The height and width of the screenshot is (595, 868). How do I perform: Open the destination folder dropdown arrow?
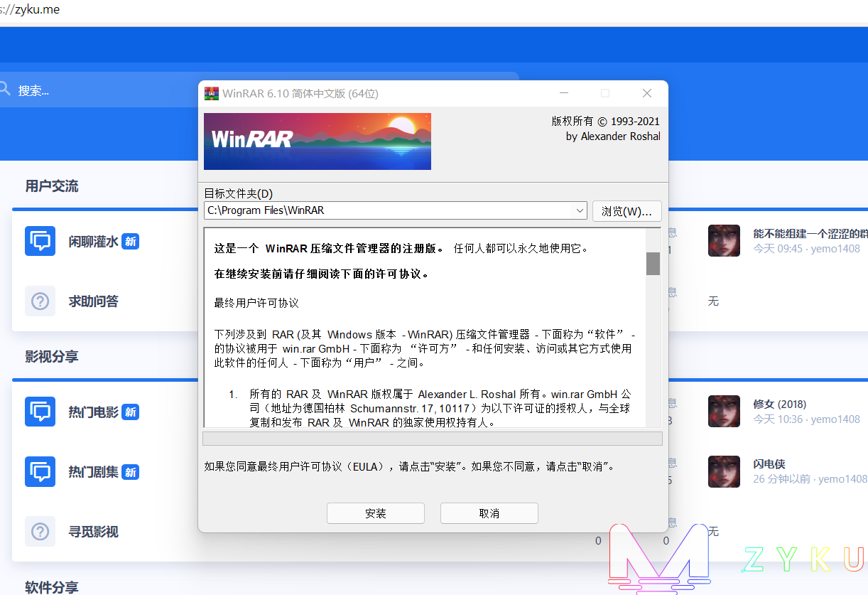(x=580, y=211)
